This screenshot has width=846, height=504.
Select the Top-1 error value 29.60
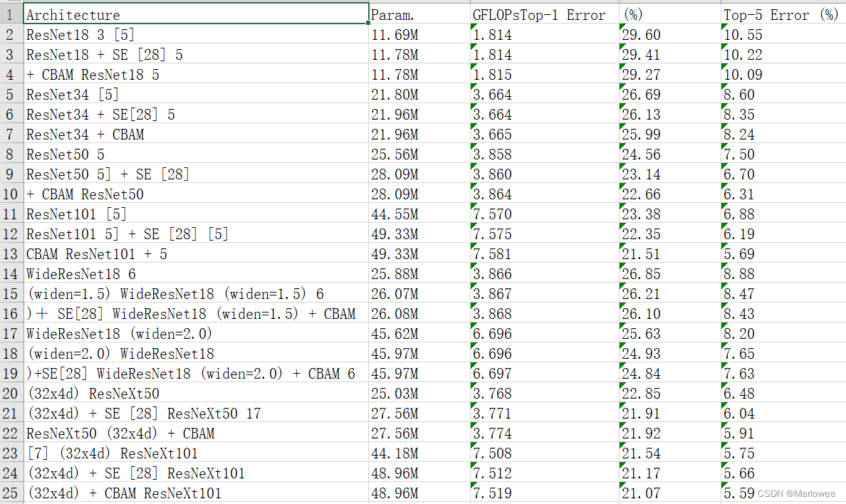click(669, 35)
